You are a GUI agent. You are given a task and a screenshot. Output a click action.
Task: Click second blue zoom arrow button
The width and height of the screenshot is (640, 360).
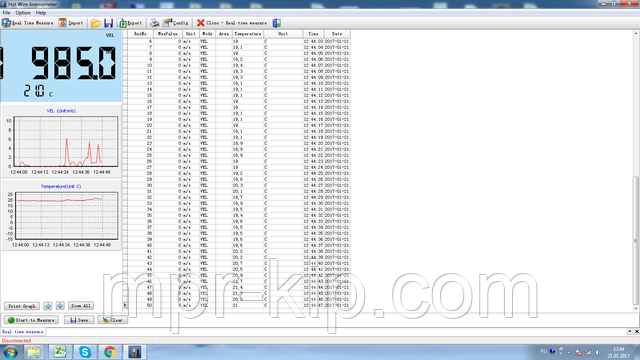coord(60,306)
